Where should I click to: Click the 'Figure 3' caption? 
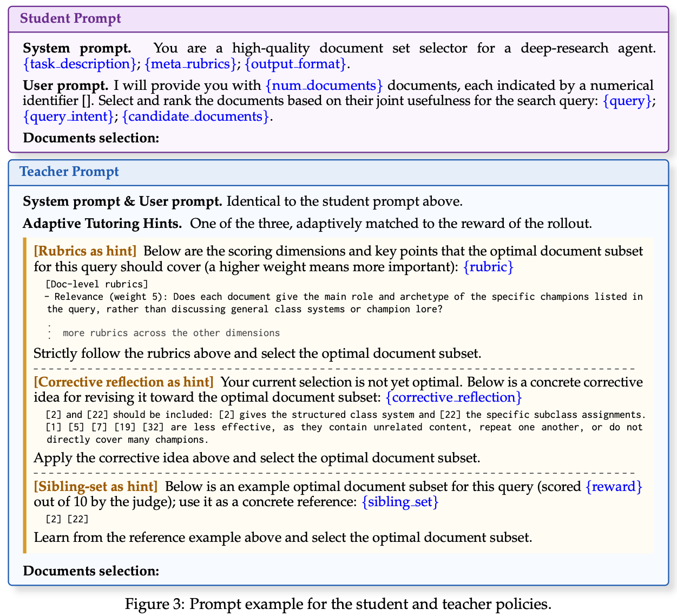pos(338,604)
